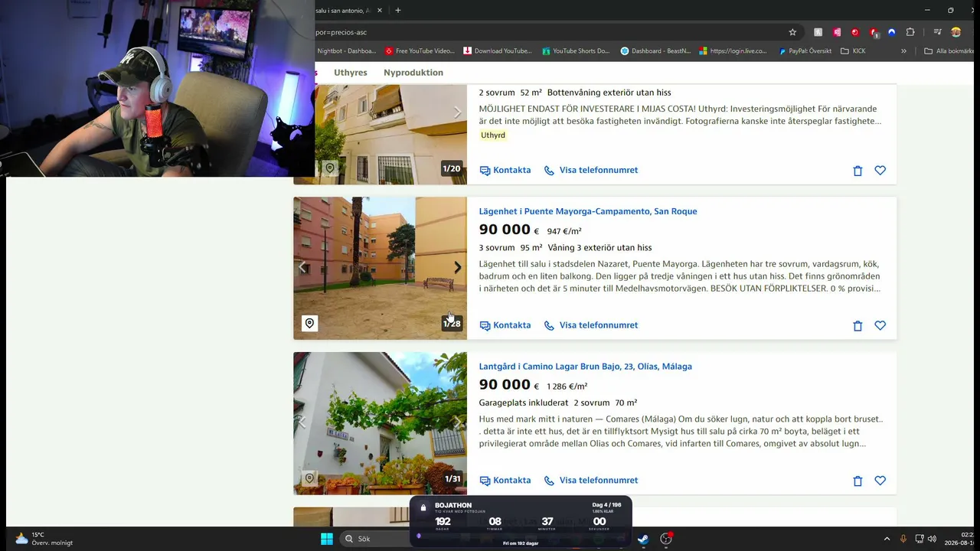This screenshot has width=980, height=551.
Task: Open volume settings in system tray
Action: click(932, 539)
